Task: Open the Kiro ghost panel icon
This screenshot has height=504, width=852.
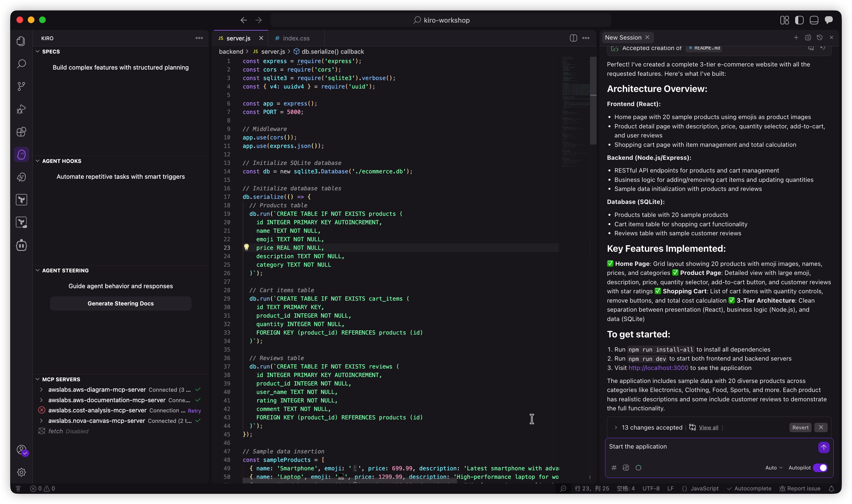Action: [21, 154]
